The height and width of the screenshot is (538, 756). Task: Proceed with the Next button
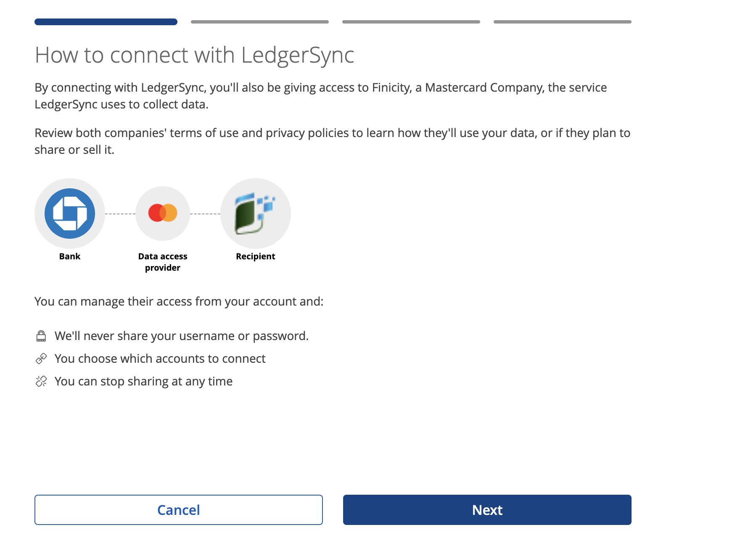487,510
